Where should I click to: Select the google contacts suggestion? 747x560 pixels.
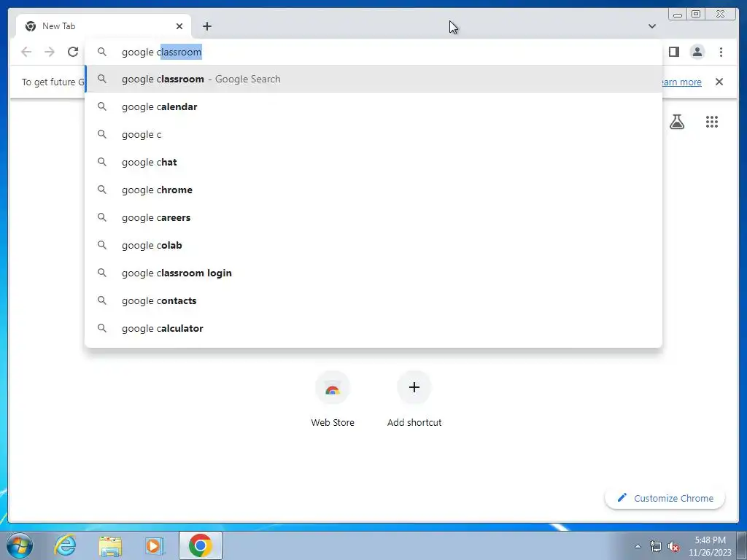coord(373,300)
